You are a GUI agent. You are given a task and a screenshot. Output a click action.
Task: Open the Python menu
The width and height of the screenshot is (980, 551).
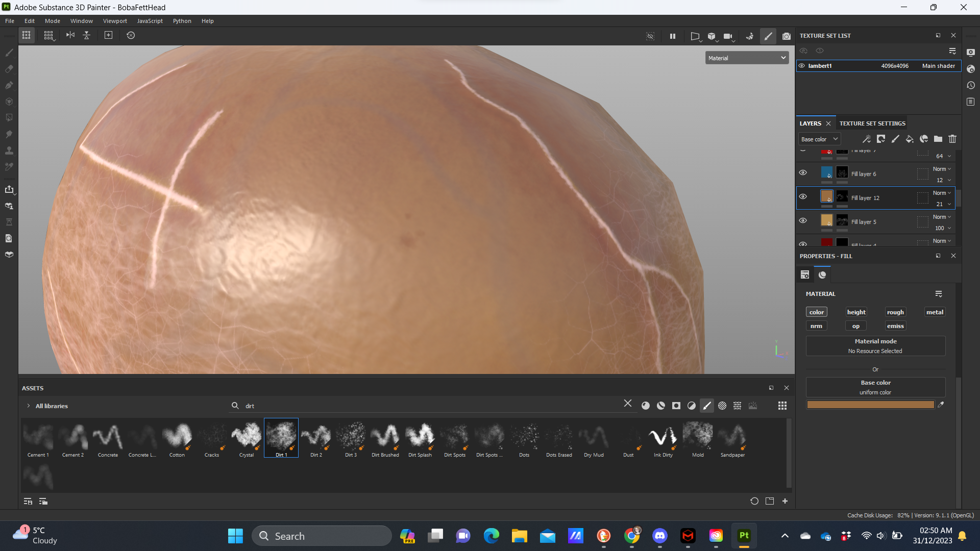pos(182,21)
